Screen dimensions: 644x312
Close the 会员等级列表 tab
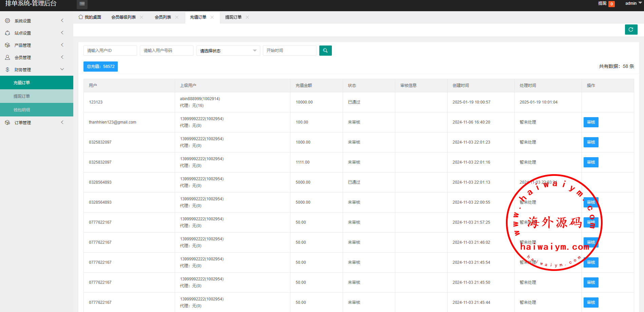click(x=141, y=17)
